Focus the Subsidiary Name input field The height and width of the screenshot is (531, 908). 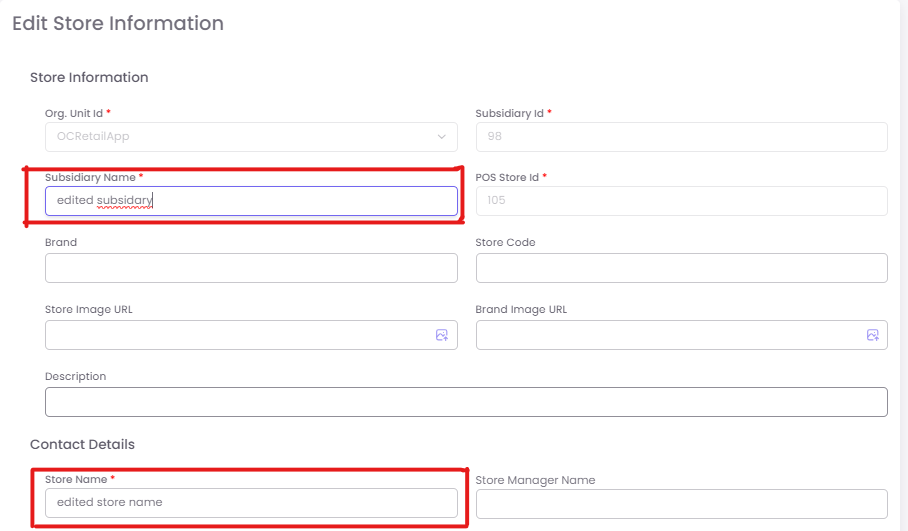pos(250,201)
